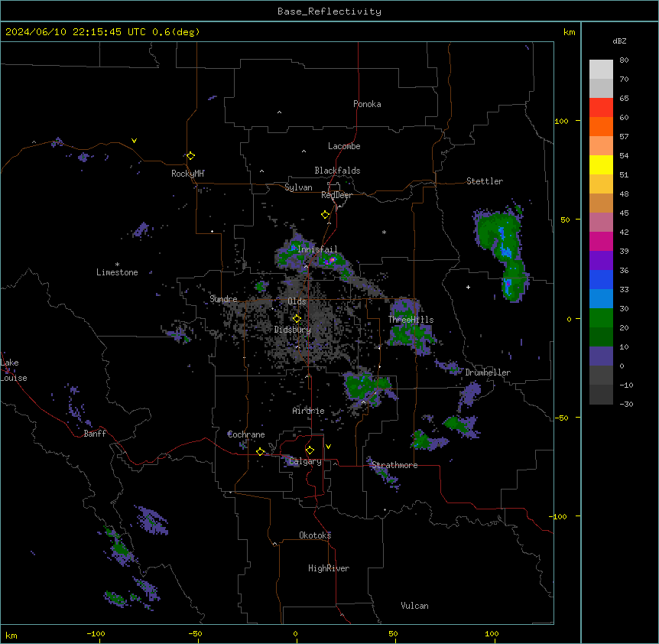This screenshot has height=644, width=659.
Task: Click the Drumheller label
Action: pyautogui.click(x=488, y=372)
